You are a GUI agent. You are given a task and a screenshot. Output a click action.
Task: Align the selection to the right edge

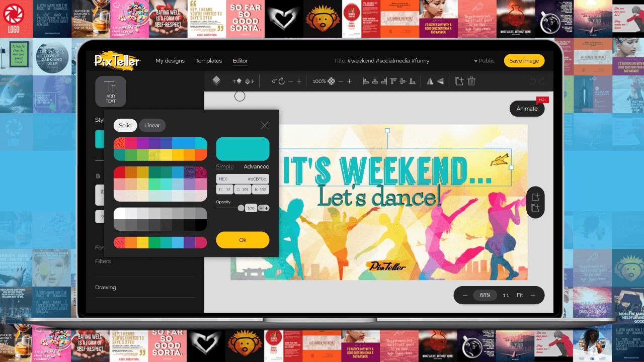[x=384, y=81]
